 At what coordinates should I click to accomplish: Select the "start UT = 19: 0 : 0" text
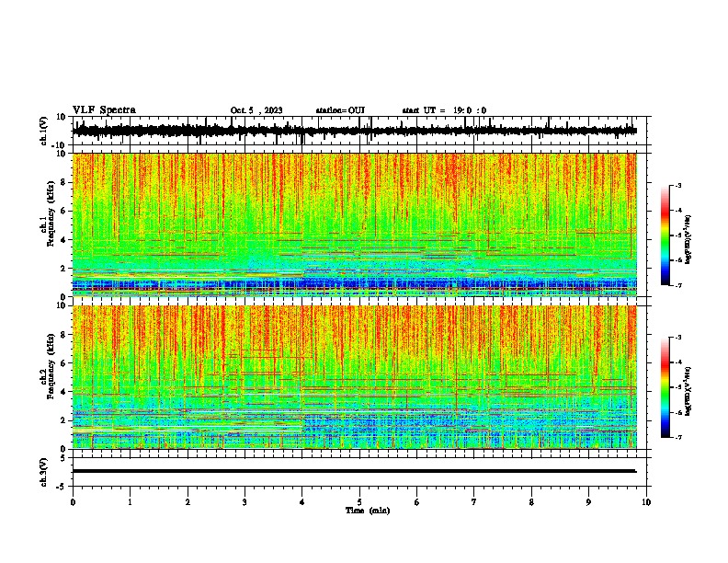444,110
